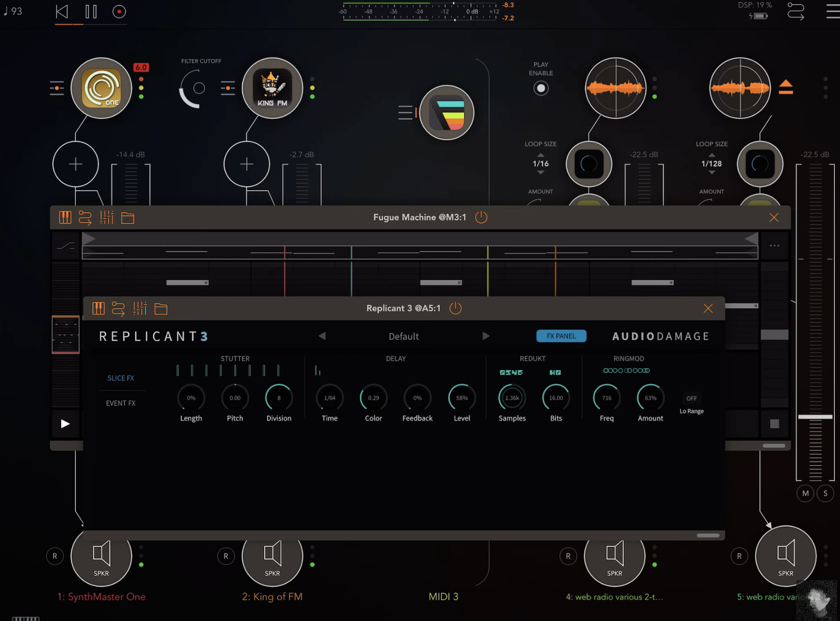Open MIDI routing for Replicant 3
This screenshot has width=840, height=621.
[x=118, y=308]
